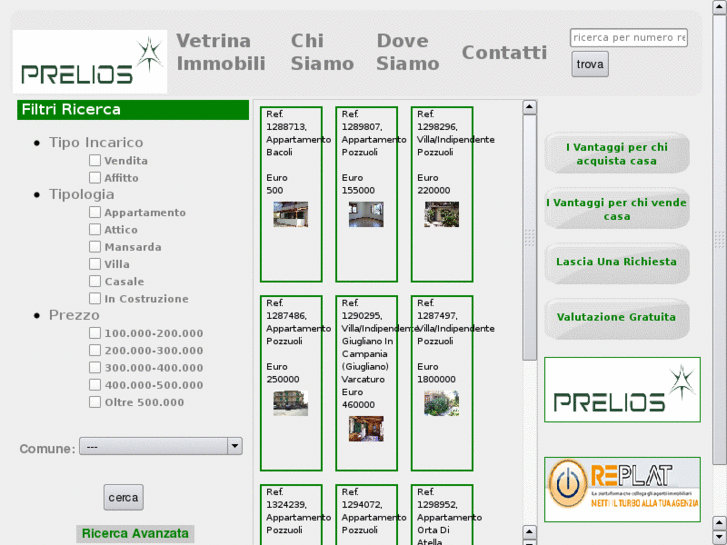Toggle the 200.000-300.000 price range
This screenshot has width=727, height=545.
(95, 350)
